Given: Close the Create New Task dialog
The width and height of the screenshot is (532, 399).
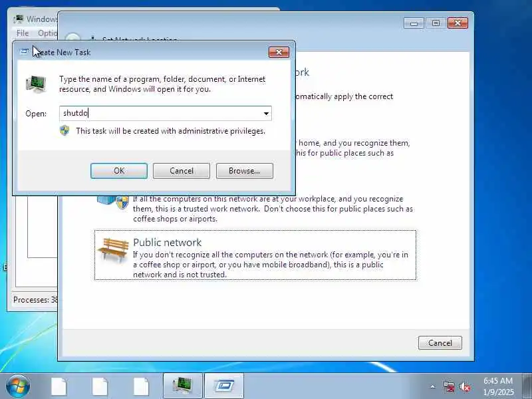Looking at the screenshot, I should click(279, 53).
